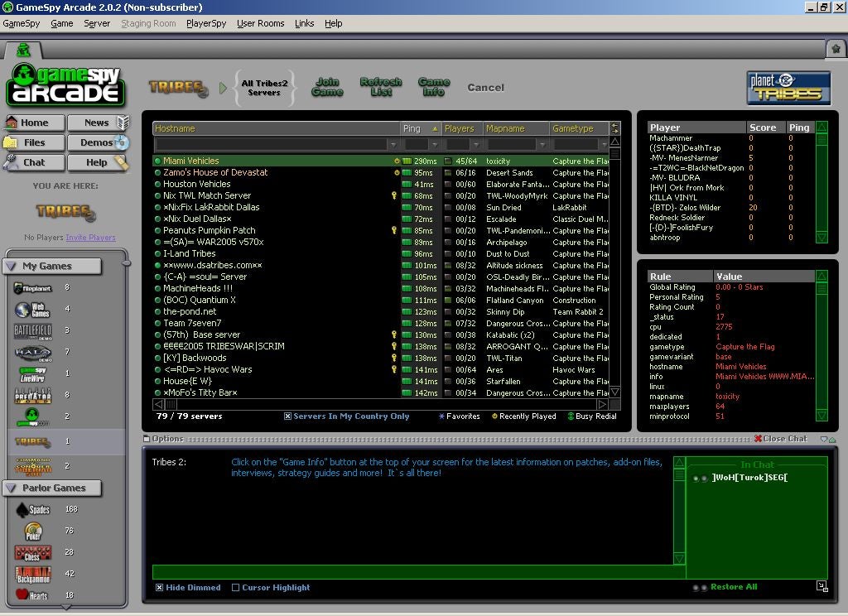Toggle the Busy Redial option

[x=592, y=416]
